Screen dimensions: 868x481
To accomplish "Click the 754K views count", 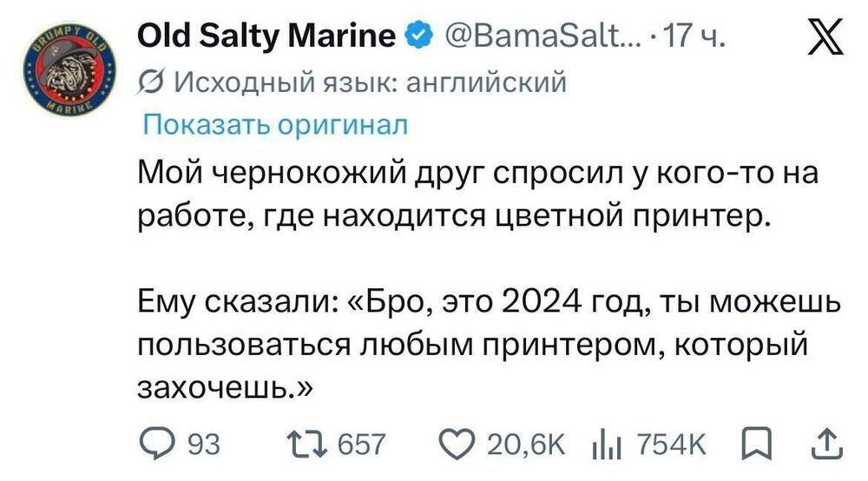I will click(672, 445).
